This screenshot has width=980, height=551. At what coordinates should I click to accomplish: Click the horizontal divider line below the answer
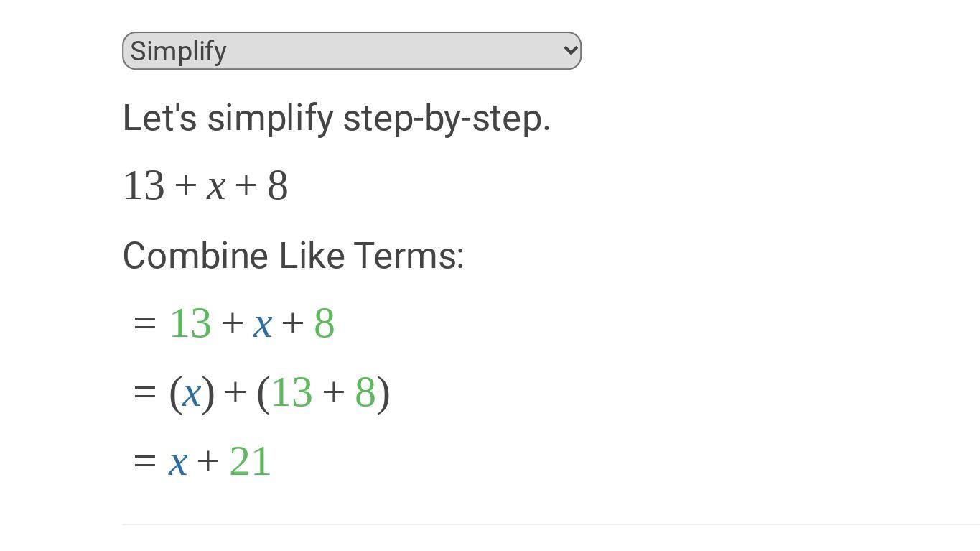click(x=551, y=524)
